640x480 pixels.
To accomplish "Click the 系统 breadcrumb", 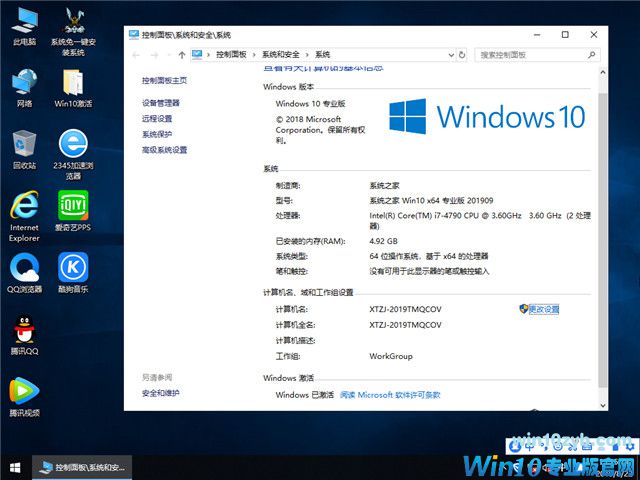I will pos(322,55).
